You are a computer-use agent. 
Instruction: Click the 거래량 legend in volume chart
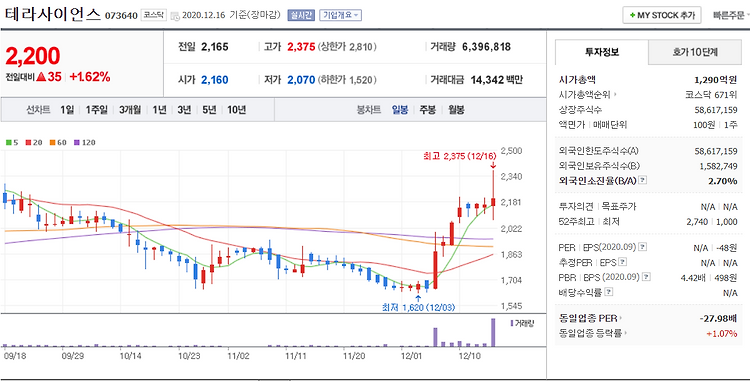pyautogui.click(x=522, y=324)
